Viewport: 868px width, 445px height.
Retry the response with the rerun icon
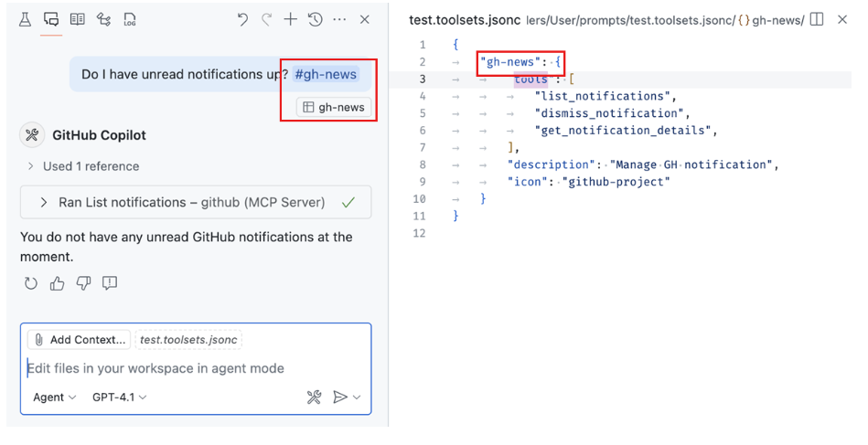coord(31,283)
